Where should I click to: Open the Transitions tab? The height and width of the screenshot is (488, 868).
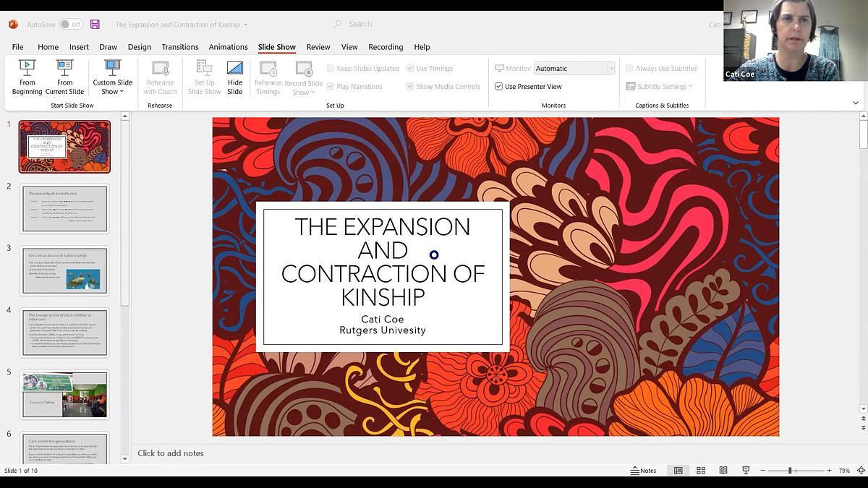click(x=180, y=47)
